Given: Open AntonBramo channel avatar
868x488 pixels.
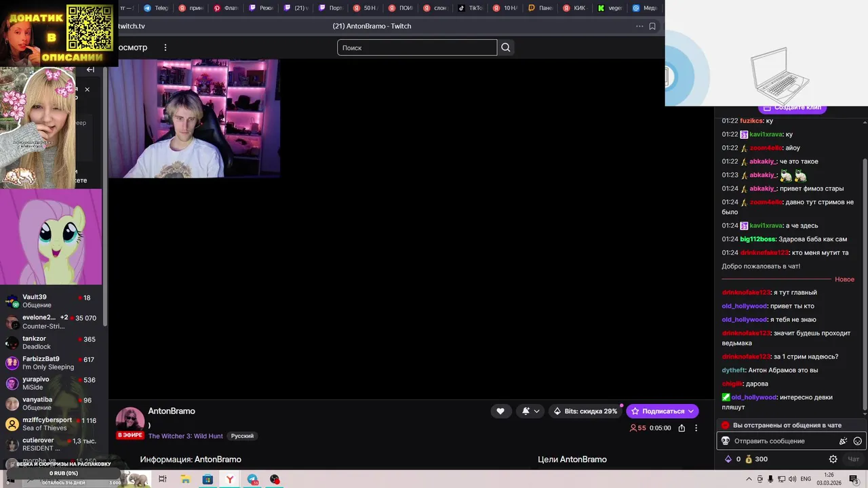Looking at the screenshot, I should (130, 420).
